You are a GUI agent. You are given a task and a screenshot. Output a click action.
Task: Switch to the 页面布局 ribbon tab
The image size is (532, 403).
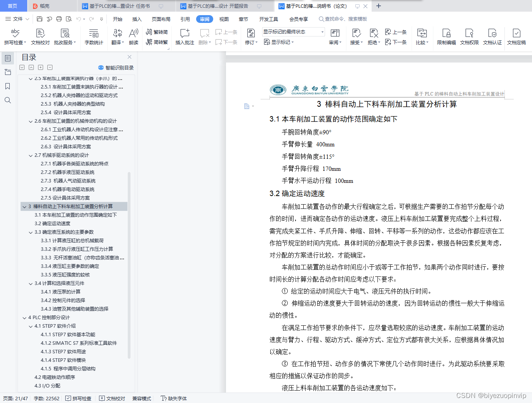(161, 19)
